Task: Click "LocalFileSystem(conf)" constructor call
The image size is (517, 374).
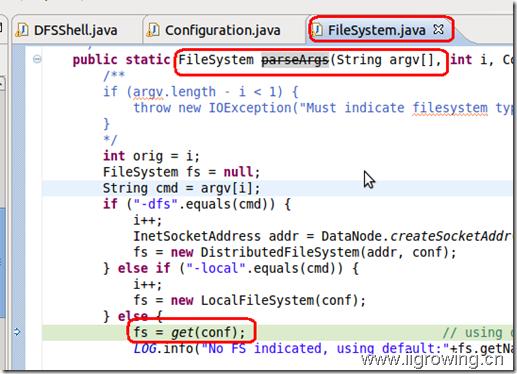Action: tap(279, 300)
